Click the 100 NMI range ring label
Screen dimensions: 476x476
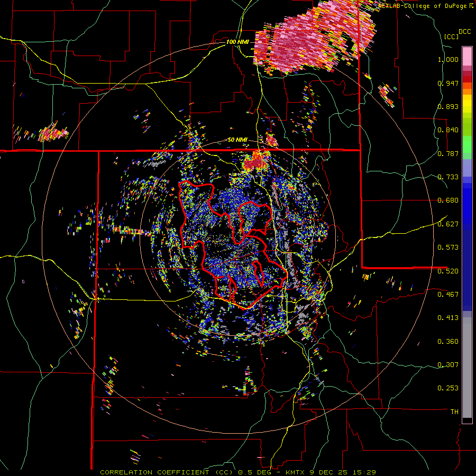pos(237,42)
